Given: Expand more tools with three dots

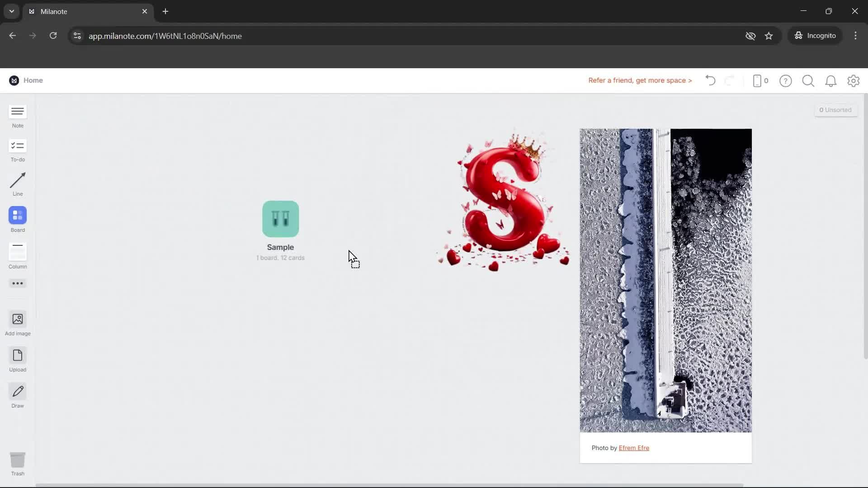Looking at the screenshot, I should 18,283.
